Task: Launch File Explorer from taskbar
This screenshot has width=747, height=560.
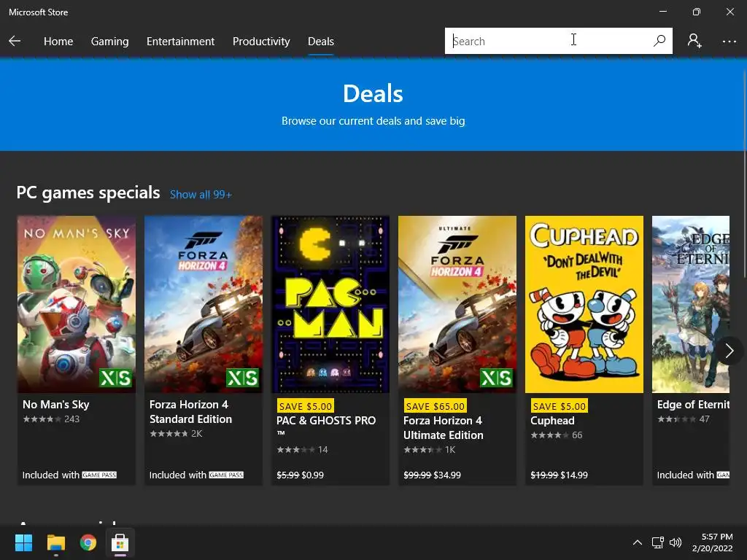Action: [x=55, y=542]
